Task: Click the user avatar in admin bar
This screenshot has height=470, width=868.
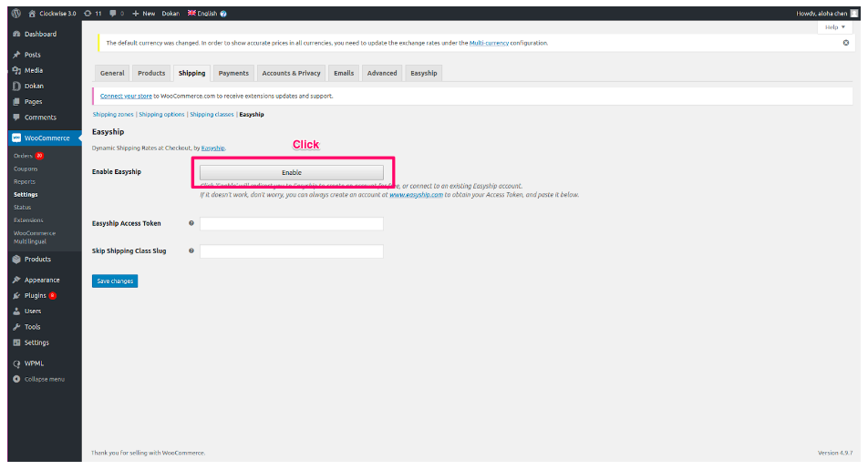Action: click(854, 14)
